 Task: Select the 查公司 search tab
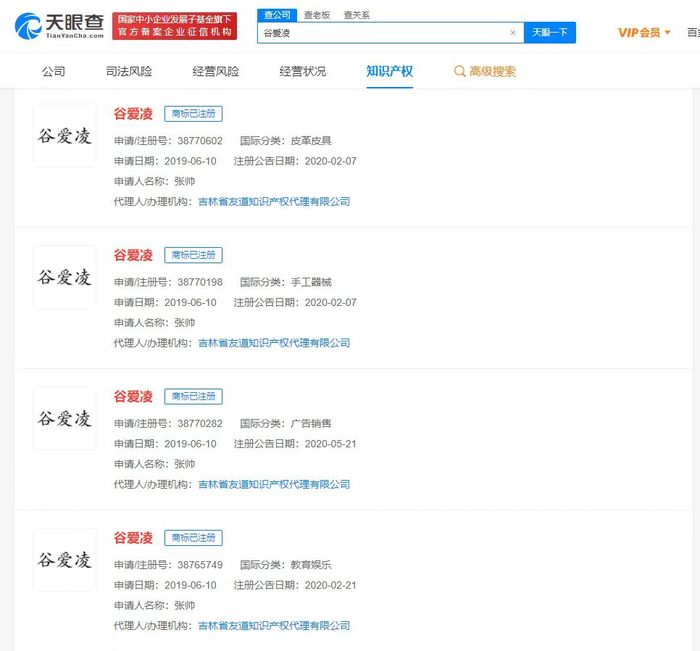277,15
